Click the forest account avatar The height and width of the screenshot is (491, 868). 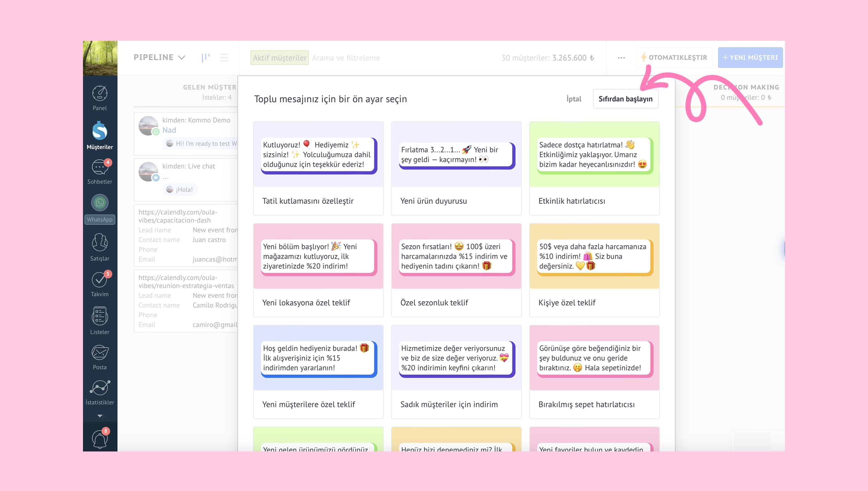(100, 58)
